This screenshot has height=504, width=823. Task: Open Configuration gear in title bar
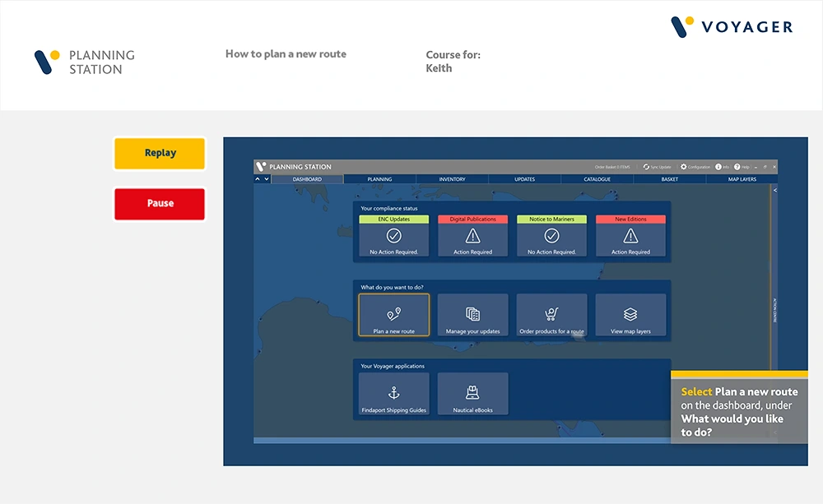683,167
